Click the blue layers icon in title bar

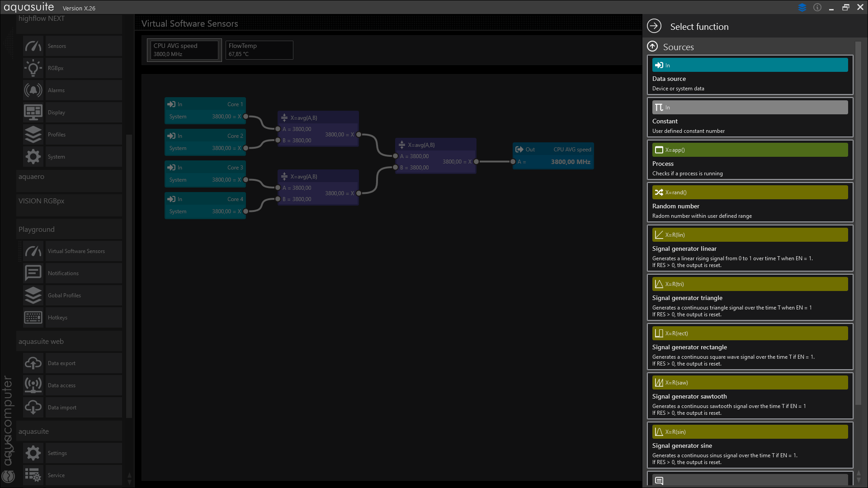click(802, 7)
